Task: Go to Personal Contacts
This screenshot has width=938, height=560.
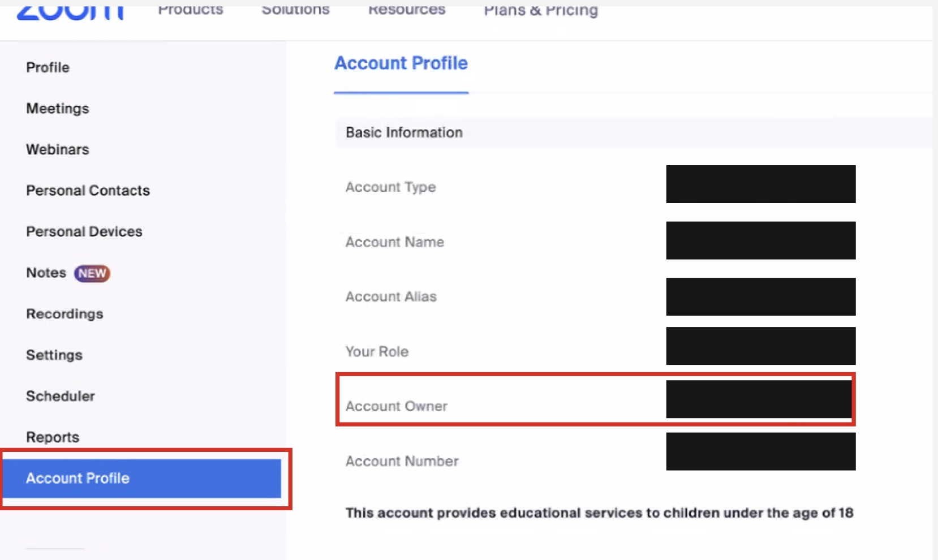Action: click(x=88, y=190)
